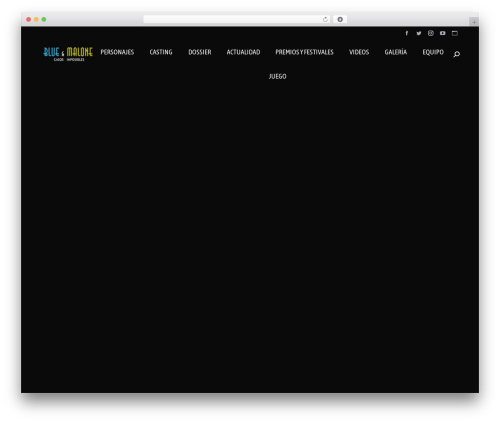This screenshot has height=423, width=500.
Task: Click the website icon after YouTube
Action: click(455, 33)
